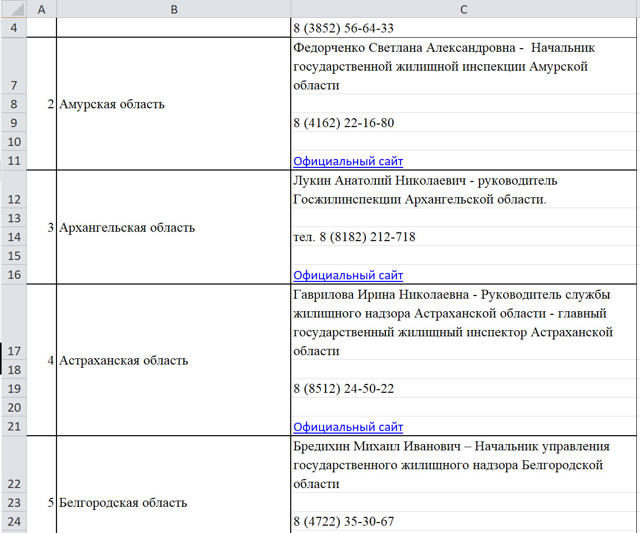Click number 5 in column A
This screenshot has height=533, width=640.
coord(50,502)
